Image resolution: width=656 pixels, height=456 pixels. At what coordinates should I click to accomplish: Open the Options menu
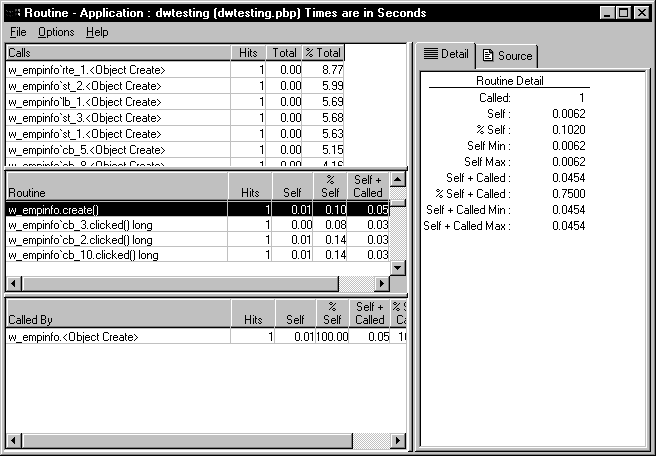[56, 32]
